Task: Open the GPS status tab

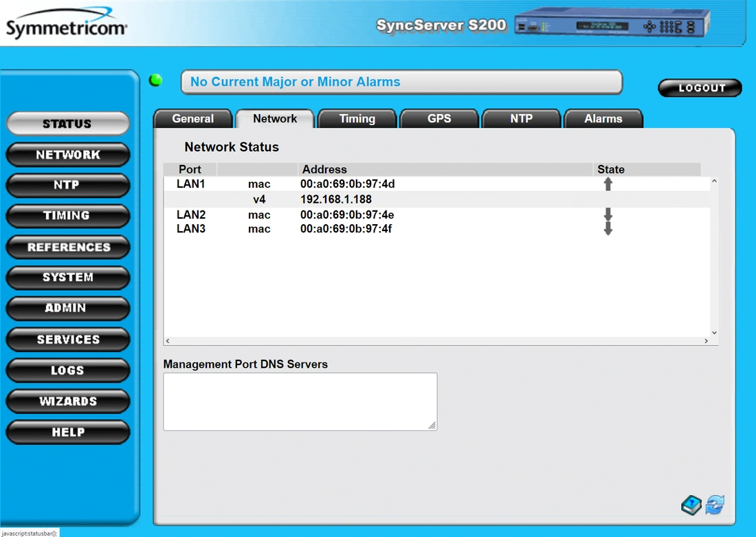Action: tap(439, 119)
